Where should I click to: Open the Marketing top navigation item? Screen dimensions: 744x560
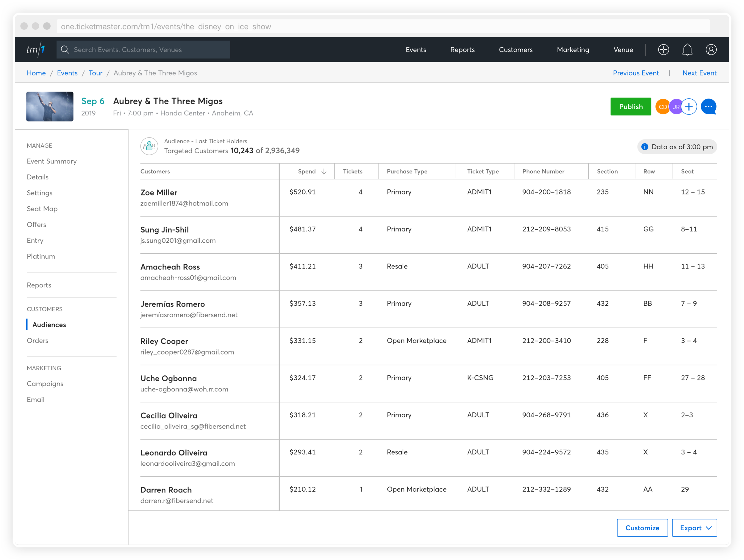[573, 50]
